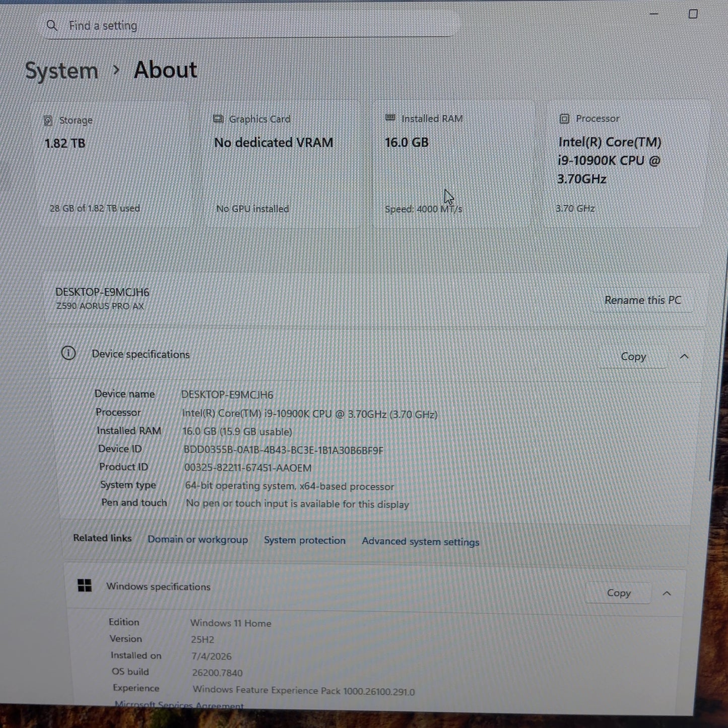
Task: Copy the Device specifications
Action: click(633, 357)
